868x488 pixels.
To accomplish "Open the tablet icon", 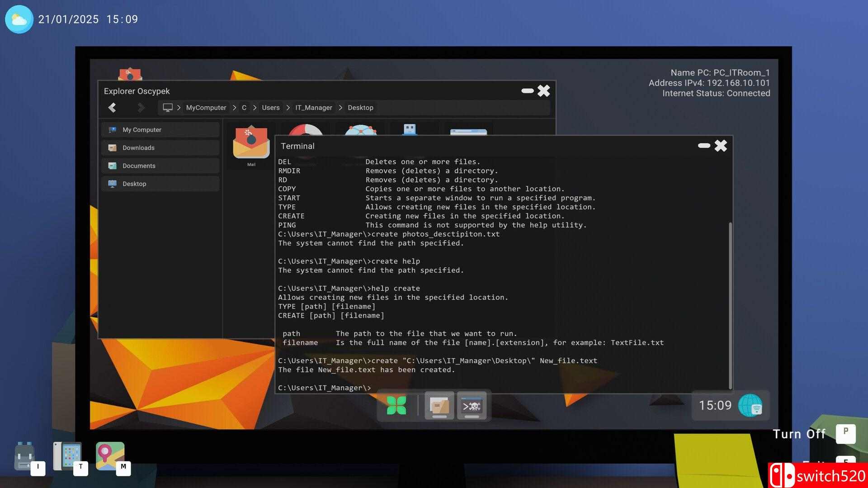I will coord(67,456).
